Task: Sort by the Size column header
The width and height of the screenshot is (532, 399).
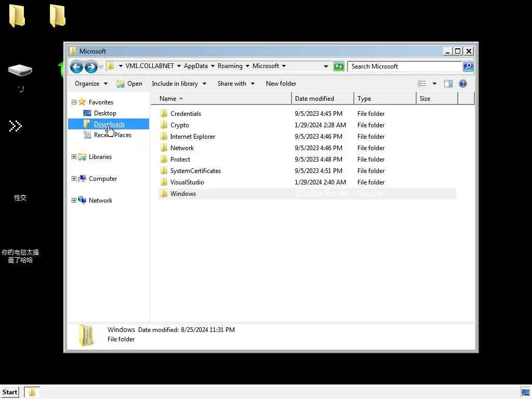Action: (437, 98)
